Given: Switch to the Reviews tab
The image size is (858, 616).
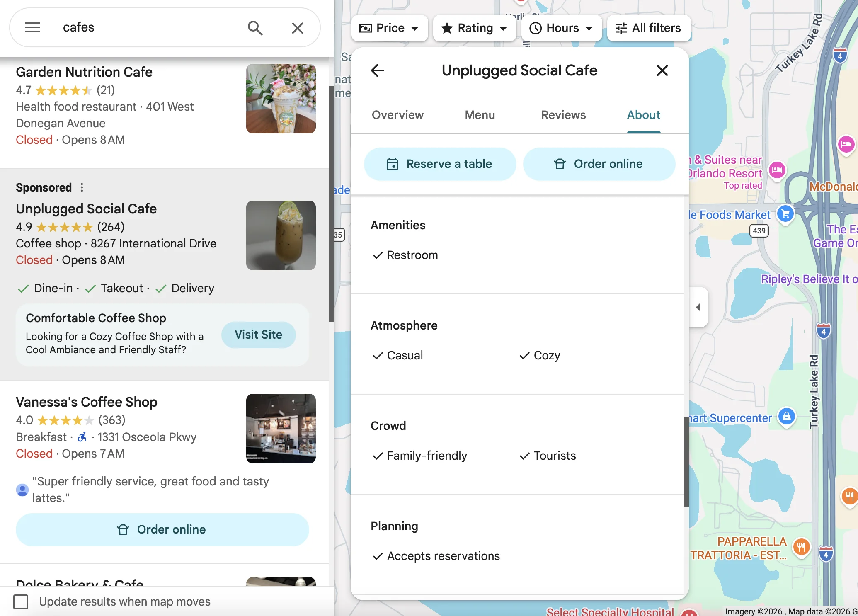Looking at the screenshot, I should point(563,115).
